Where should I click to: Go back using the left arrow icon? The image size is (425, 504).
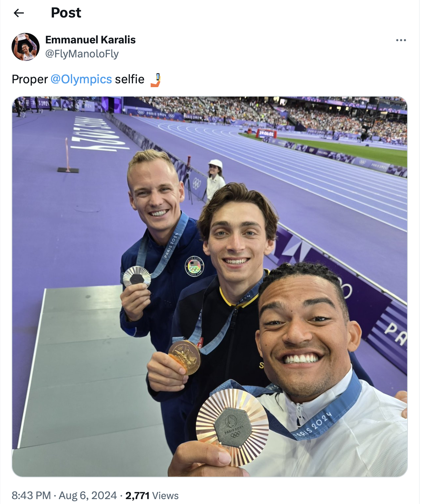19,13
